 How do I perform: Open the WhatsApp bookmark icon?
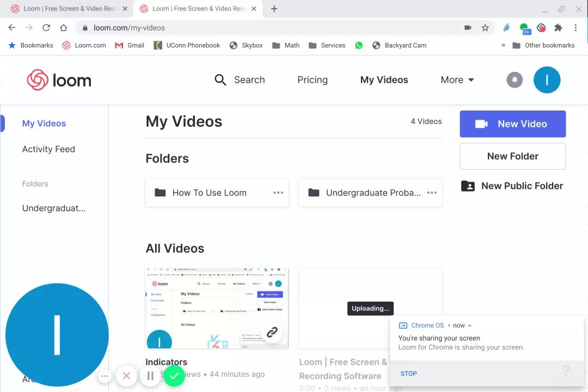tap(359, 45)
